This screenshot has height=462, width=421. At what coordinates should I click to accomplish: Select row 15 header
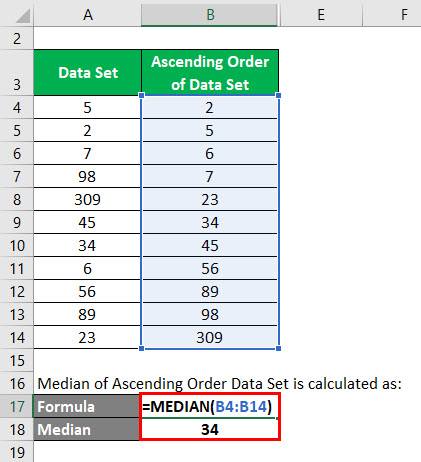pos(17,360)
